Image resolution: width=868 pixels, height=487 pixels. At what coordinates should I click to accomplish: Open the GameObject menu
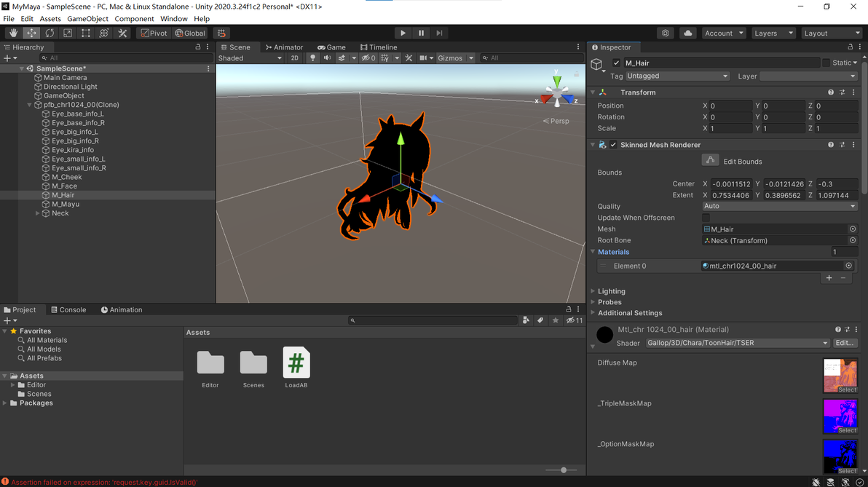pos(87,19)
